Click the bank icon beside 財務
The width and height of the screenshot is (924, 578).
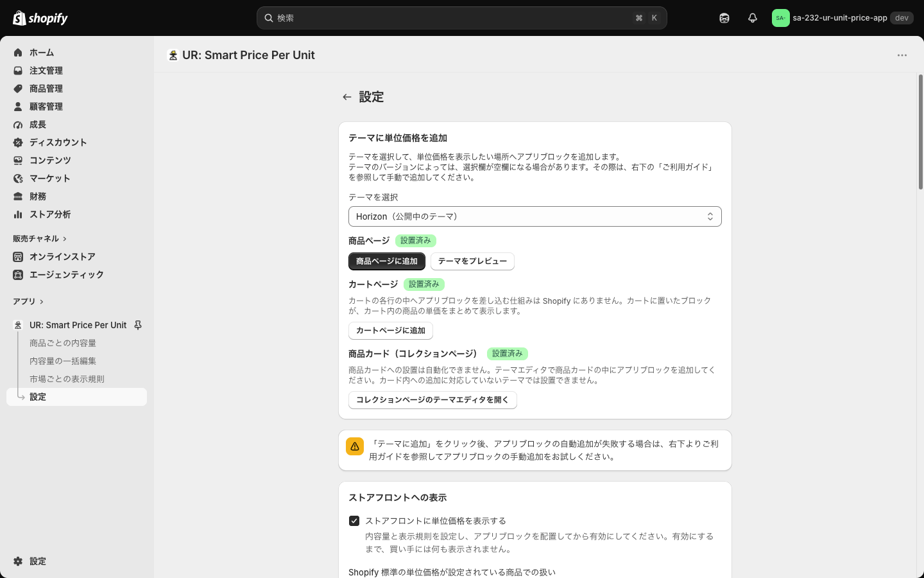click(x=18, y=197)
